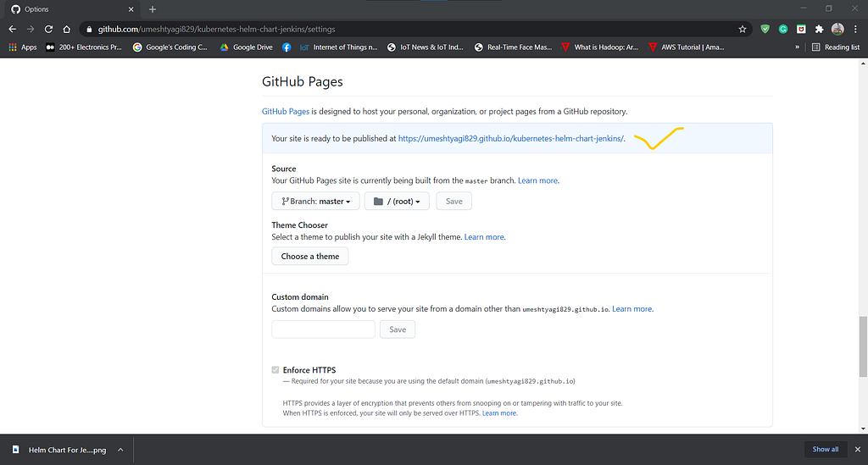868x465 pixels.
Task: Open the Google's Coding C... bookmark
Action: point(170,47)
